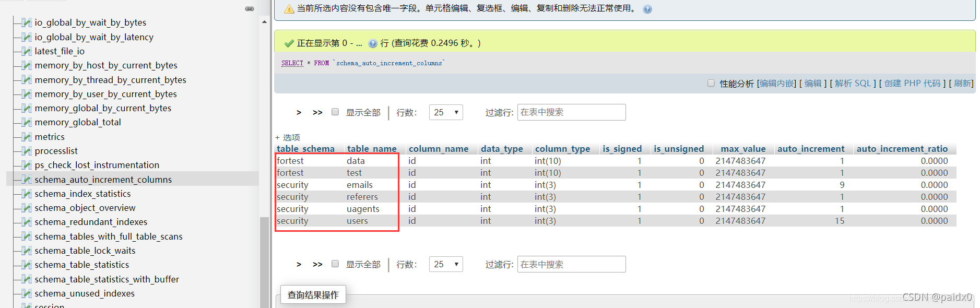Viewport: 980px width, 308px height.
Task: Click the 刷新 refresh link
Action: tap(963, 84)
